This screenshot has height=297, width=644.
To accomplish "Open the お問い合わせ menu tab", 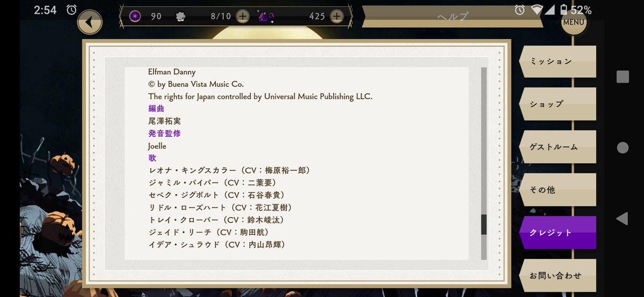I will pyautogui.click(x=558, y=276).
